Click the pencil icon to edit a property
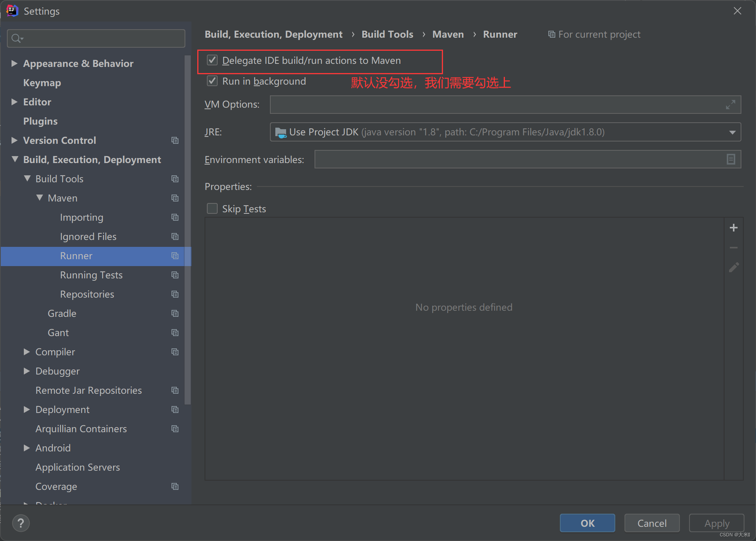Image resolution: width=756 pixels, height=541 pixels. pyautogui.click(x=734, y=267)
